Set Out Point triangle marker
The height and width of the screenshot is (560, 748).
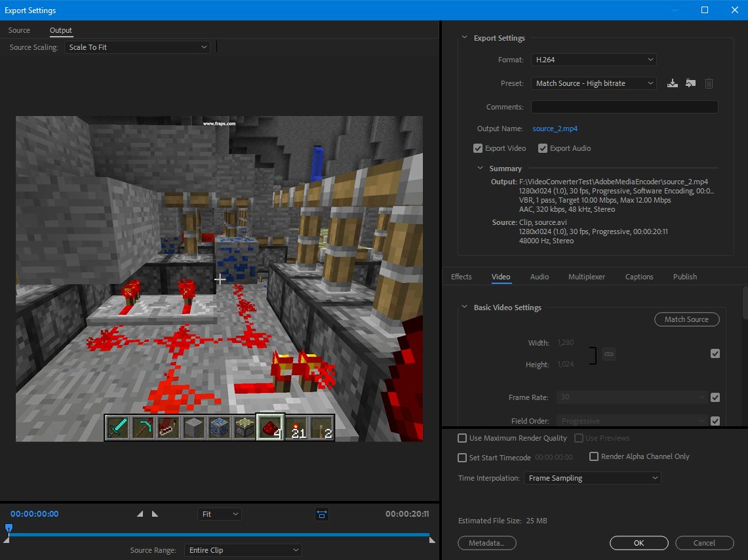coord(155,513)
